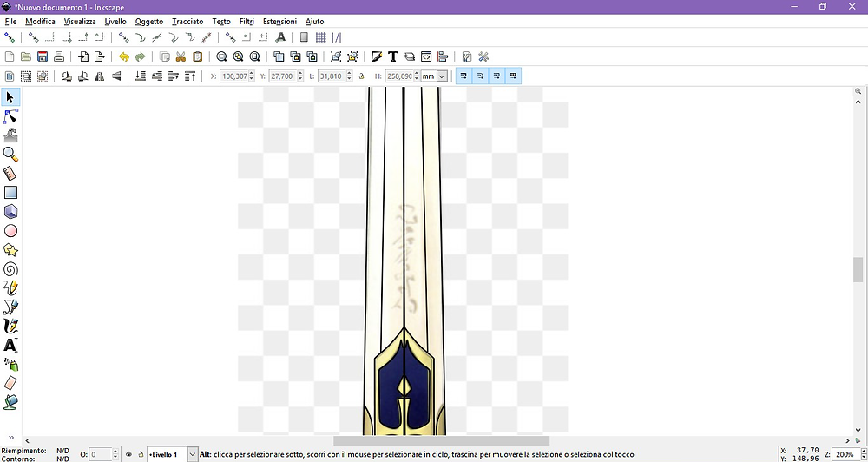Select the Pencil freehand tool
This screenshot has width=868, height=462.
tap(10, 287)
